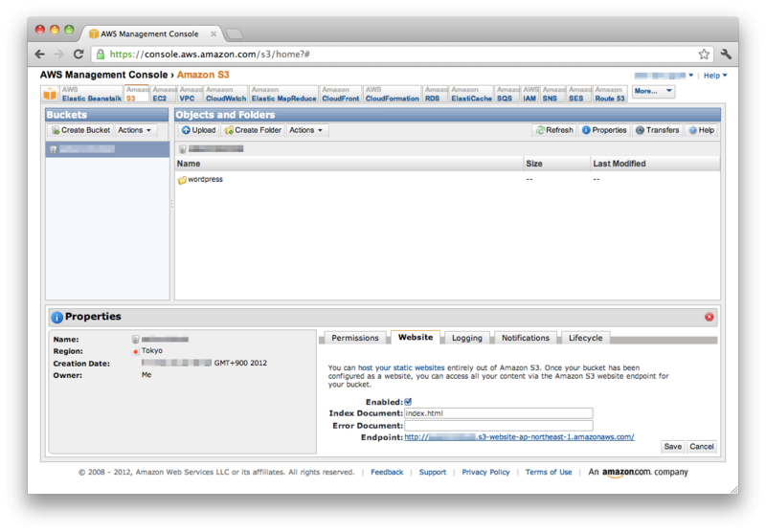Click the Feedback footer link
The height and width of the screenshot is (532, 766).
click(387, 473)
